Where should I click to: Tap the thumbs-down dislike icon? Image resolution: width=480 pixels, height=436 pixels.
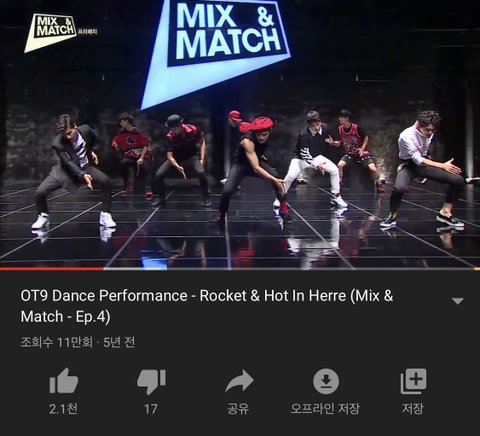pos(151,382)
